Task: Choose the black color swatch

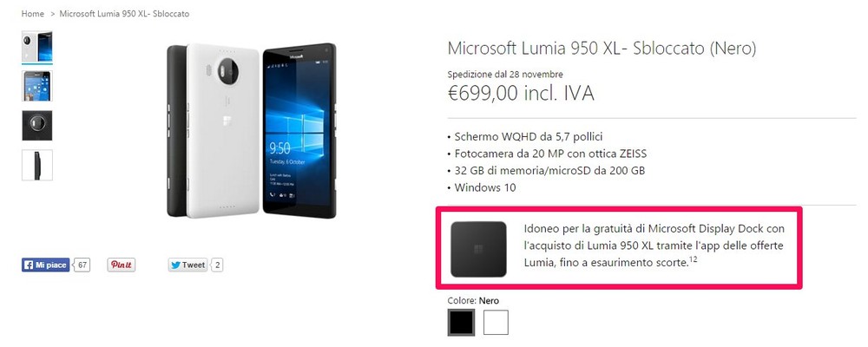Action: point(461,322)
